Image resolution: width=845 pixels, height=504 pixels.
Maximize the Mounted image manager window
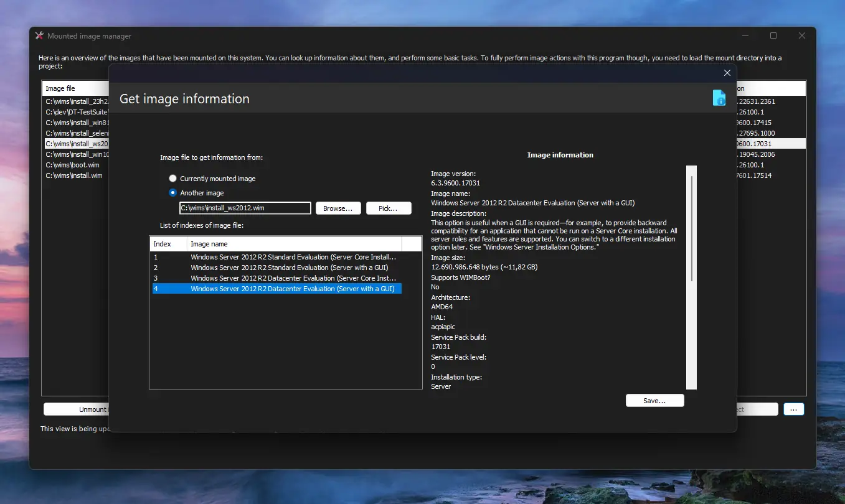point(773,36)
